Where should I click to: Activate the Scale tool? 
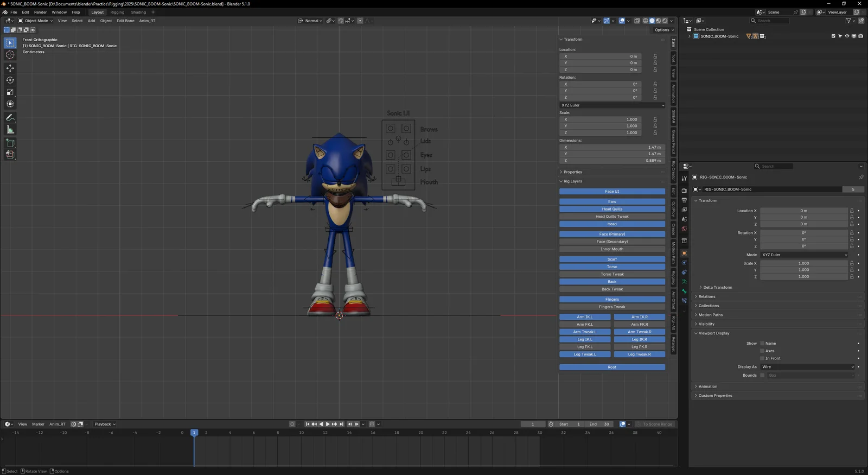(x=10, y=92)
